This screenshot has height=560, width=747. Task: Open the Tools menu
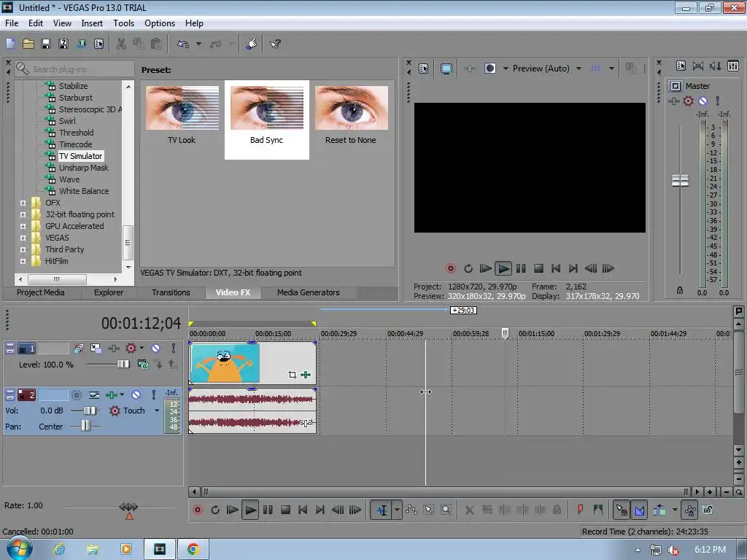point(123,23)
